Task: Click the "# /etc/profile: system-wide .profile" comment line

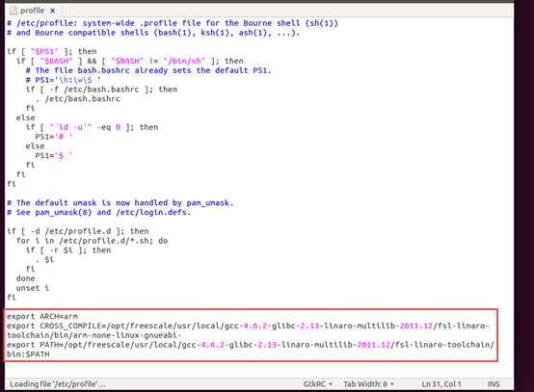Action: coord(173,23)
